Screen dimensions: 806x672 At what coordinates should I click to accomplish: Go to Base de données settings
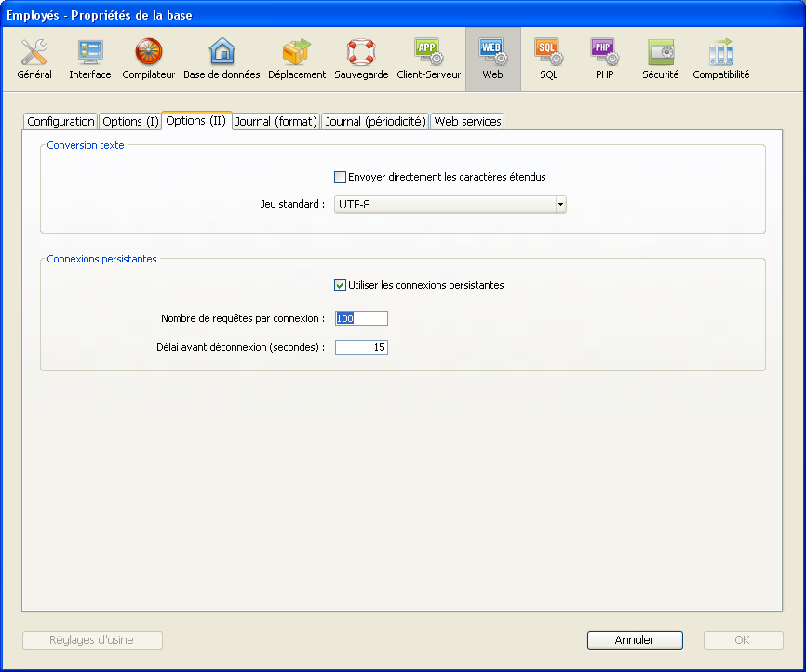coord(222,59)
